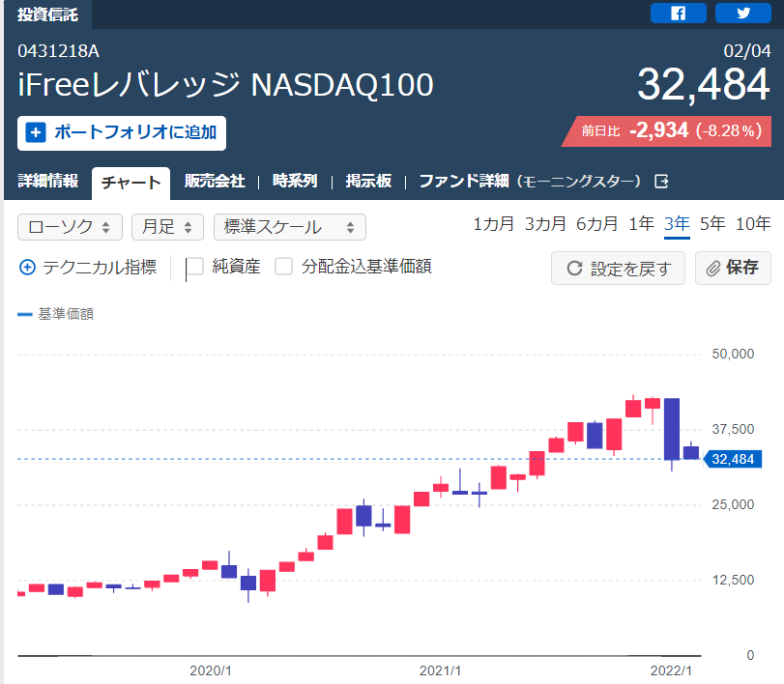This screenshot has width=784, height=684.
Task: Click the reset arrow icon in 設定を戻す
Action: coord(574,269)
